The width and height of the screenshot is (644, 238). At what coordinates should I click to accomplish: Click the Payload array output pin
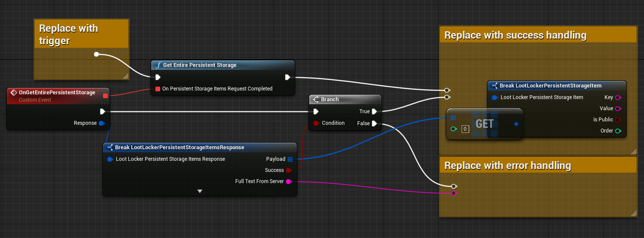(x=290, y=159)
